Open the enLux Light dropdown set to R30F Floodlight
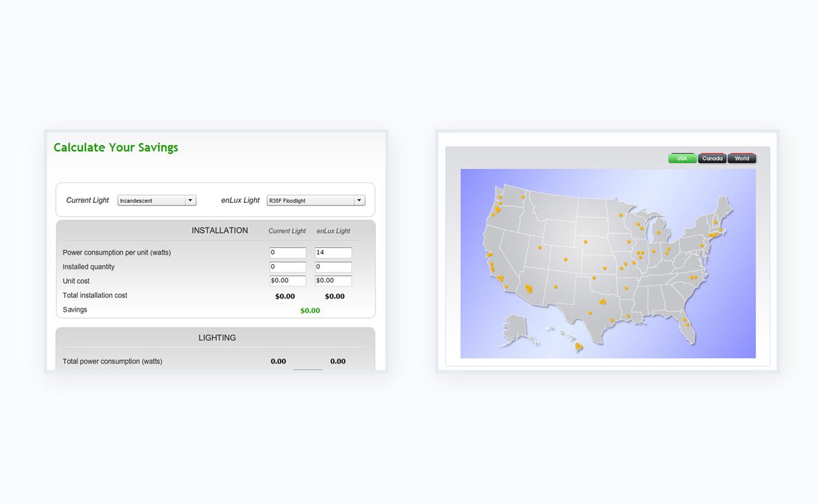The height and width of the screenshot is (504, 819). 316,200
